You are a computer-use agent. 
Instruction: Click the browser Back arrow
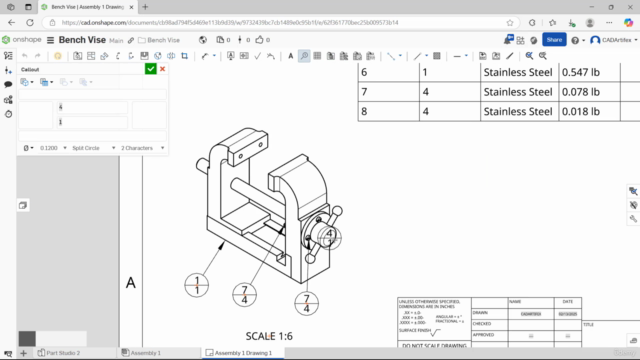click(11, 23)
